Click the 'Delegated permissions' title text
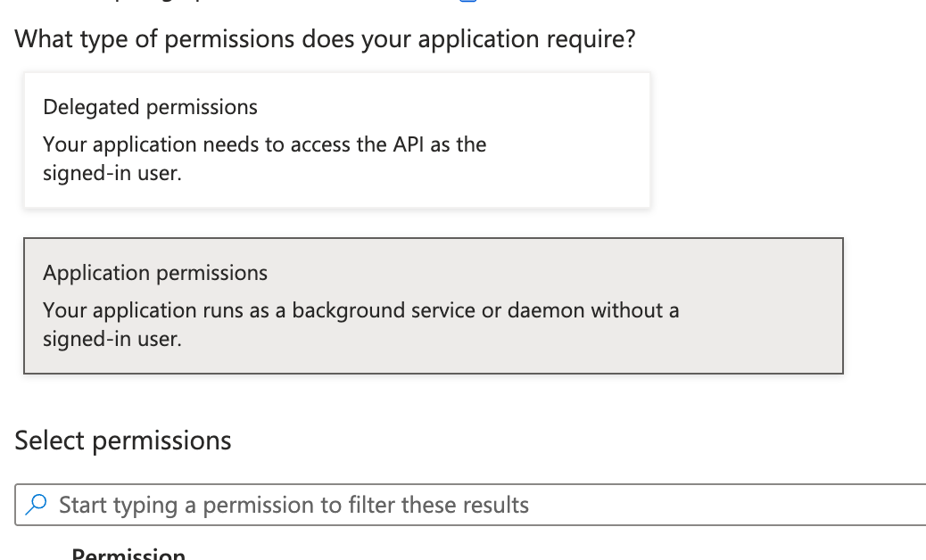The width and height of the screenshot is (926, 560). point(150,107)
